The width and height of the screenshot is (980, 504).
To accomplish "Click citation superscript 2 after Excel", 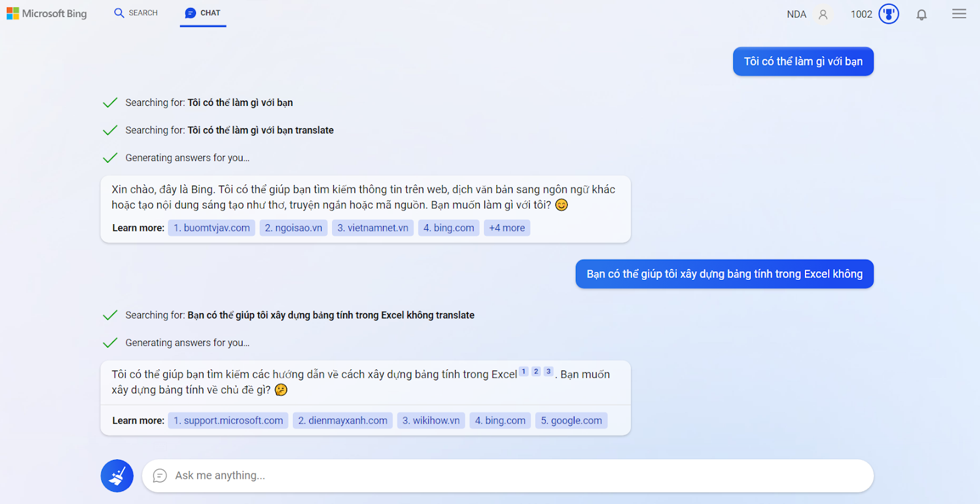I will pyautogui.click(x=536, y=372).
